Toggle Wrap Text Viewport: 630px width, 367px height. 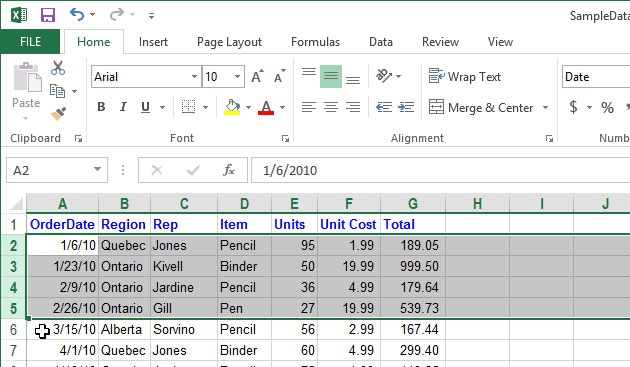[465, 76]
